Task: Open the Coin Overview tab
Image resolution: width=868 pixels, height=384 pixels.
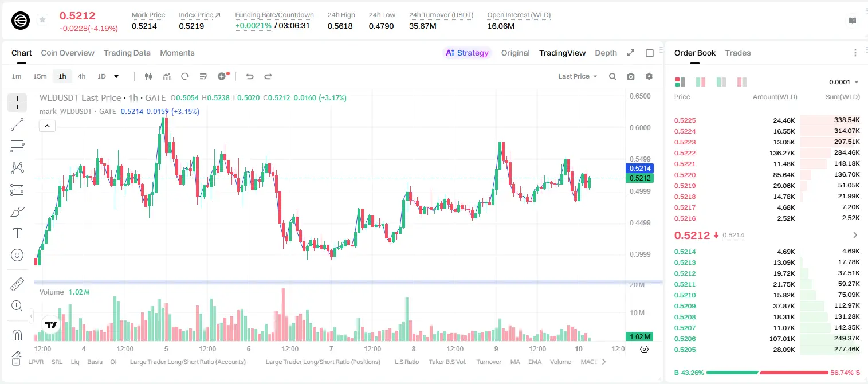Action: click(x=68, y=53)
